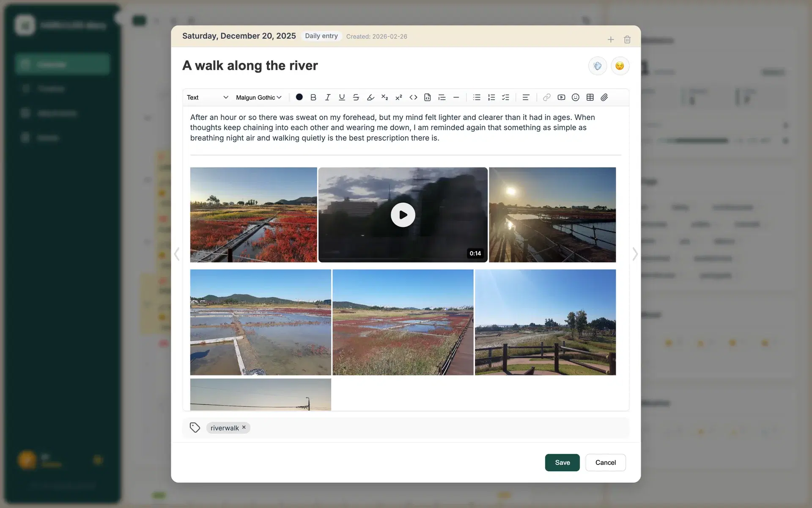Select the highlighter tool
This screenshot has width=812, height=508.
pyautogui.click(x=370, y=97)
